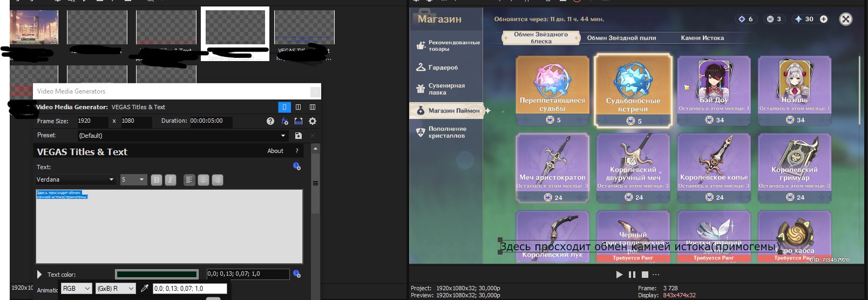This screenshot has width=868, height=300.
Task: Center-align the title text
Action: click(204, 180)
